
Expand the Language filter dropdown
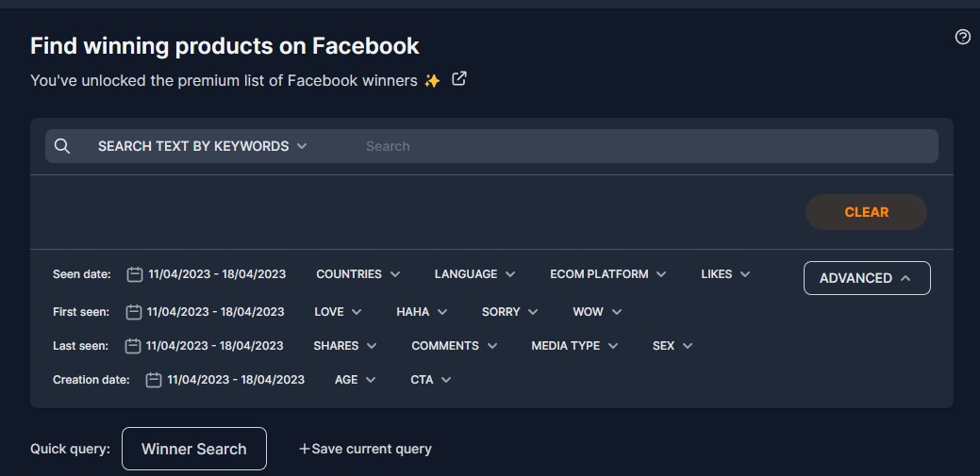click(474, 274)
